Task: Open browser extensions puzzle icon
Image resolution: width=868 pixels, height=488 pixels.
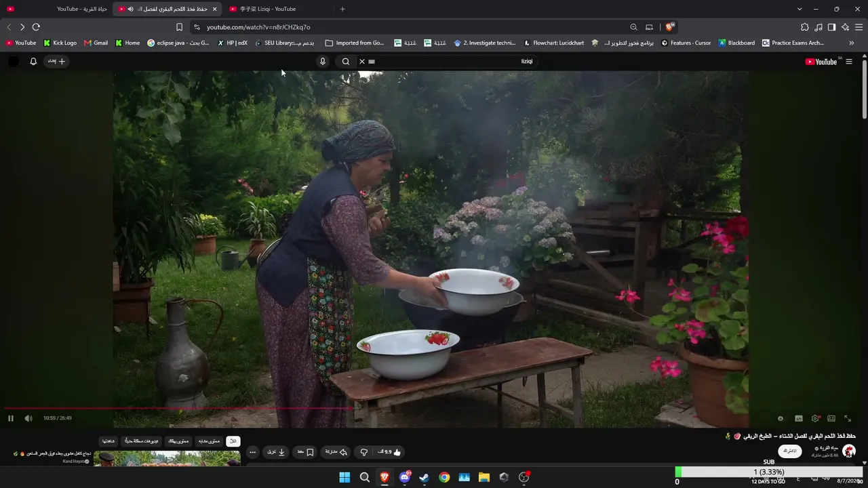Action: [805, 27]
